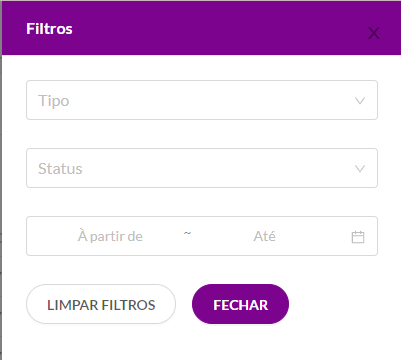
Task: Click the purple FECHAR button
Action: (240, 304)
